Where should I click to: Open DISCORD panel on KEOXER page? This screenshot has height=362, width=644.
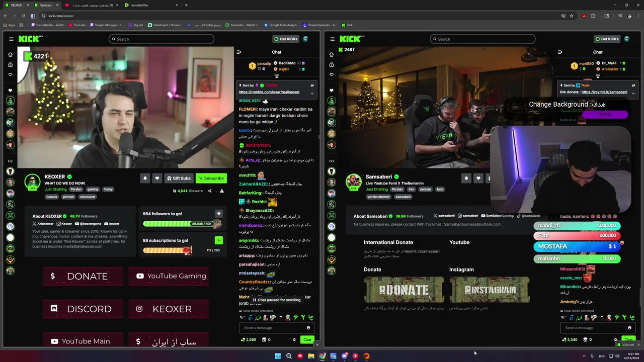pos(83,309)
